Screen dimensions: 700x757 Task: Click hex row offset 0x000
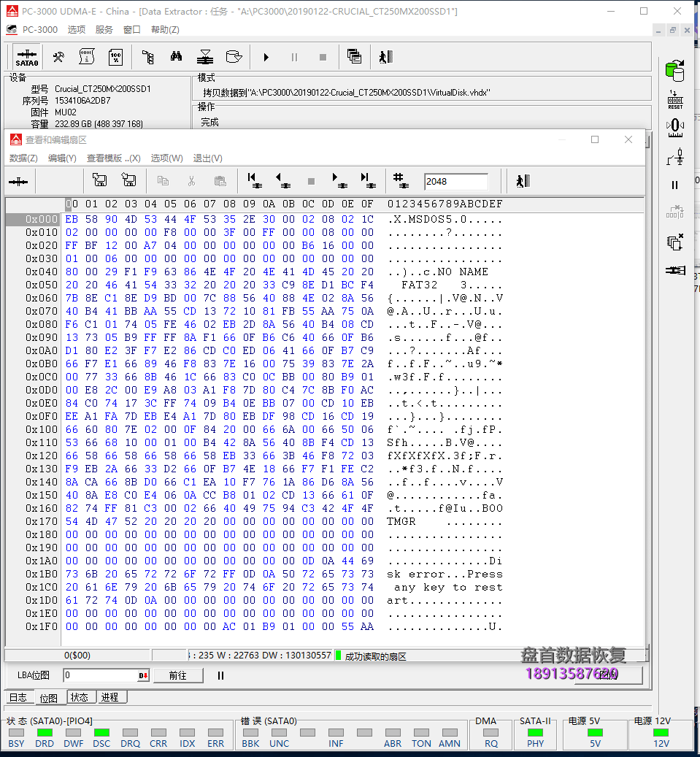[41, 219]
